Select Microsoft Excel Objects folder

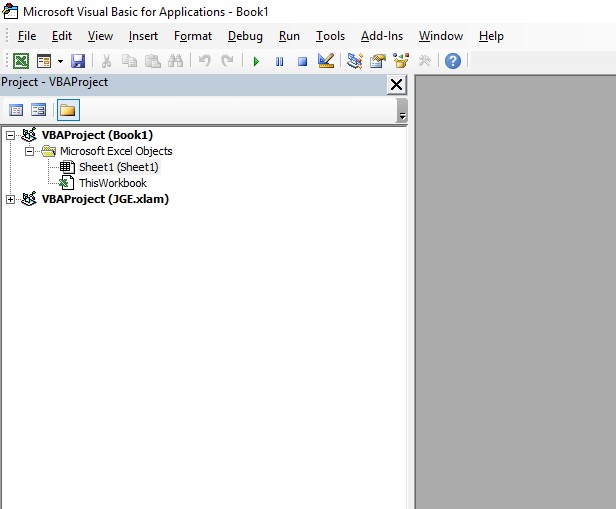[x=116, y=151]
